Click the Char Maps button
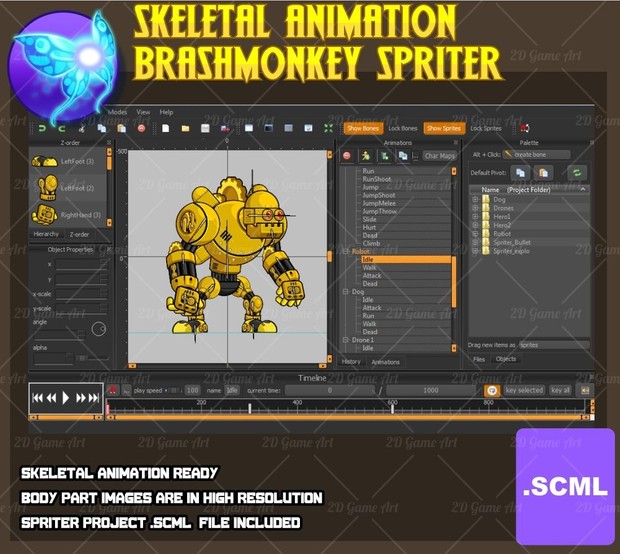The width and height of the screenshot is (620, 554). pos(440,156)
